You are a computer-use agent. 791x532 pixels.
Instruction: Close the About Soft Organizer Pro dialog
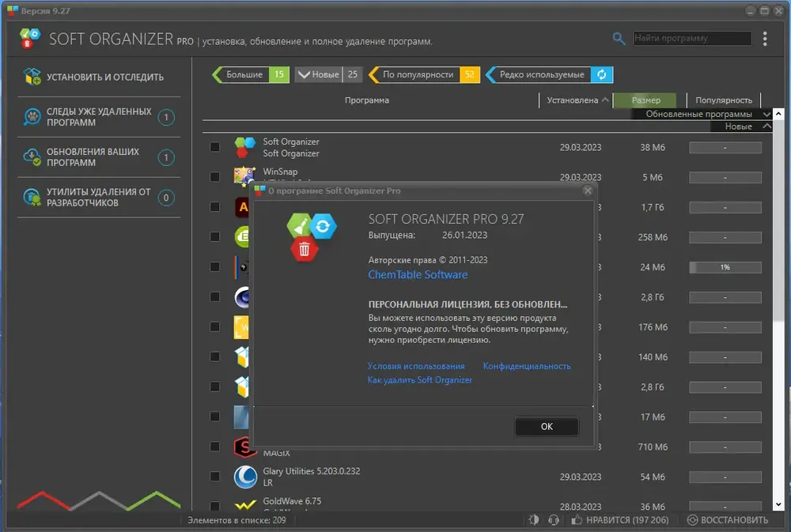click(587, 191)
